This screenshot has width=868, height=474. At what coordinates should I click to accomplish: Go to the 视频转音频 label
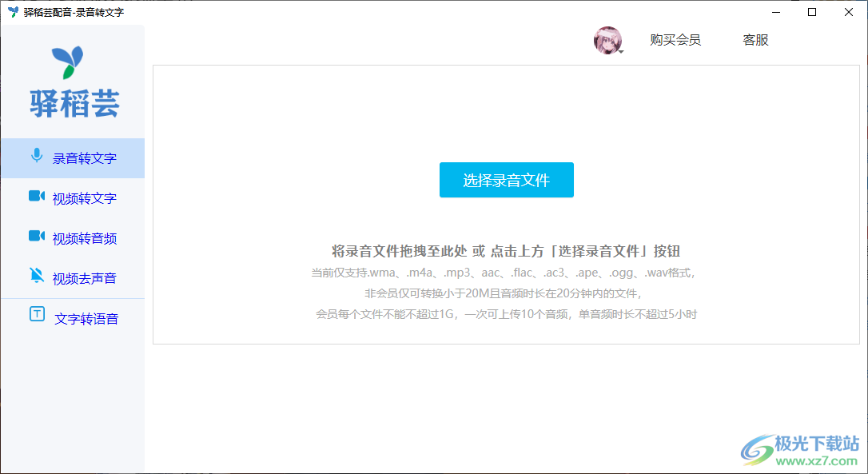85,238
